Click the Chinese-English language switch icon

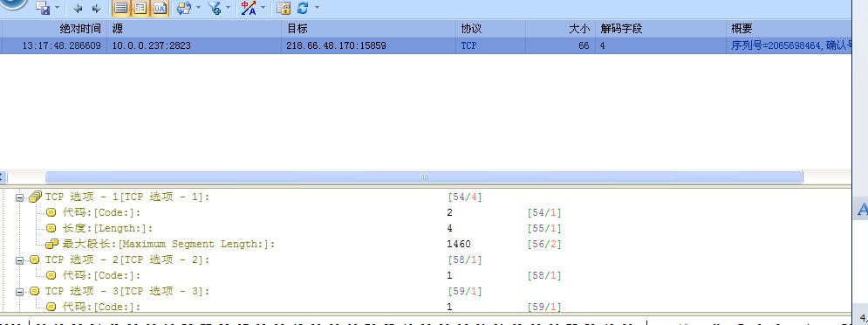point(249,8)
